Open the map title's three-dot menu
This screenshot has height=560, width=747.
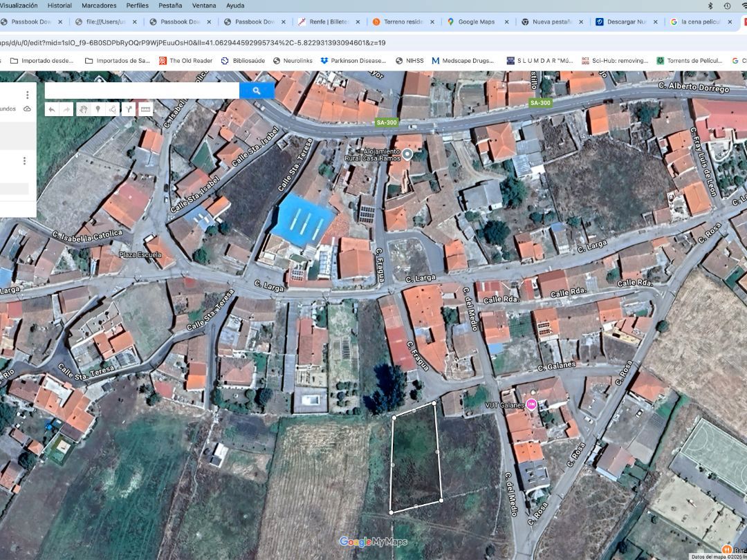[28, 95]
